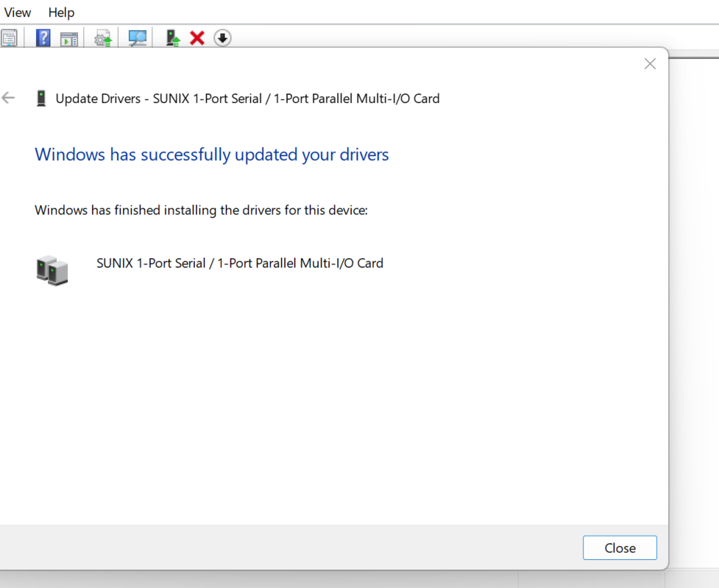Click the back arrow in the wizard
Image resolution: width=719 pixels, height=588 pixels.
(x=8, y=98)
